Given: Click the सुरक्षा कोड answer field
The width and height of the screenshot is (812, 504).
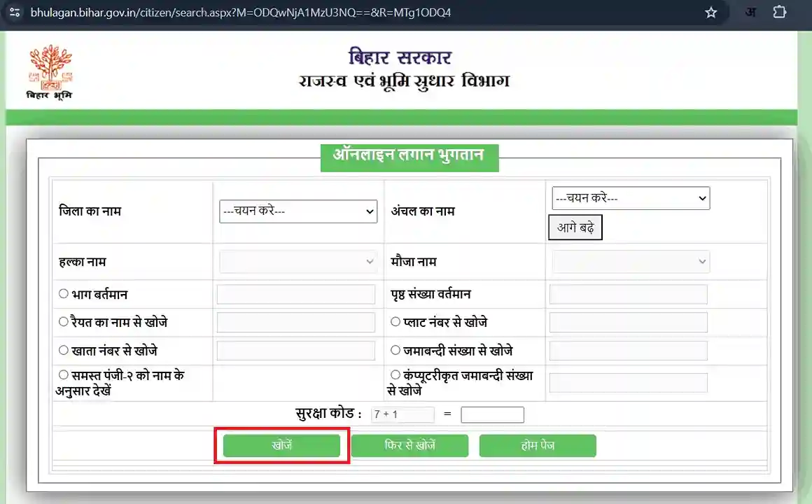Looking at the screenshot, I should tap(493, 414).
